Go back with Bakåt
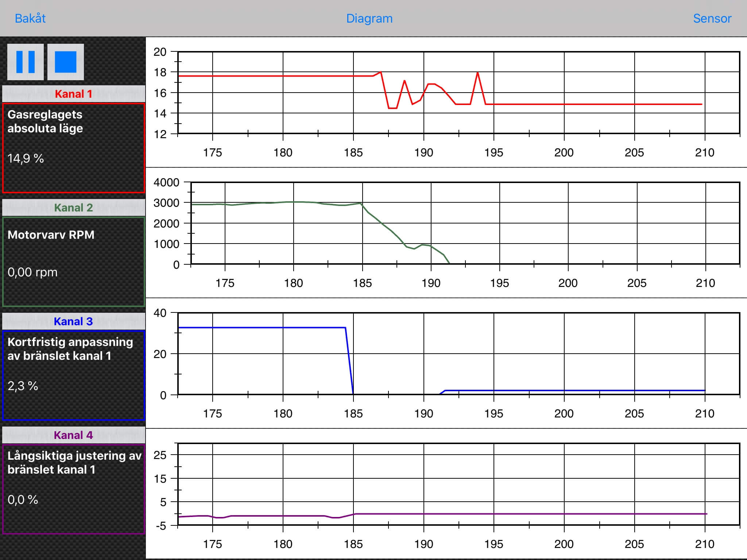Viewport: 747px width, 560px height. (30, 18)
